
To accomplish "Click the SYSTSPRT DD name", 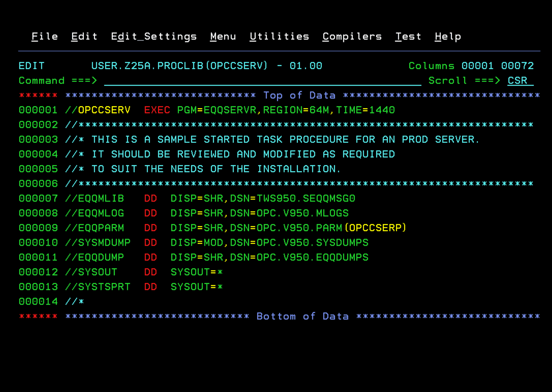I will pos(104,287).
